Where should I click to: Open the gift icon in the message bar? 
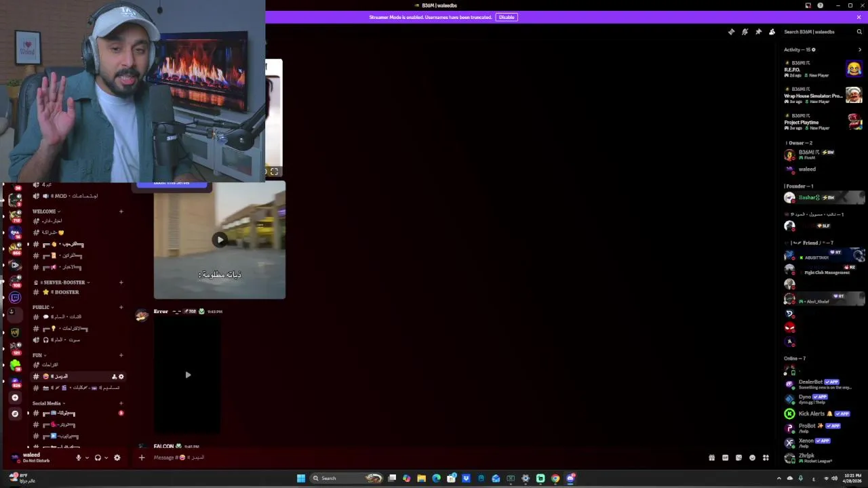(x=711, y=457)
